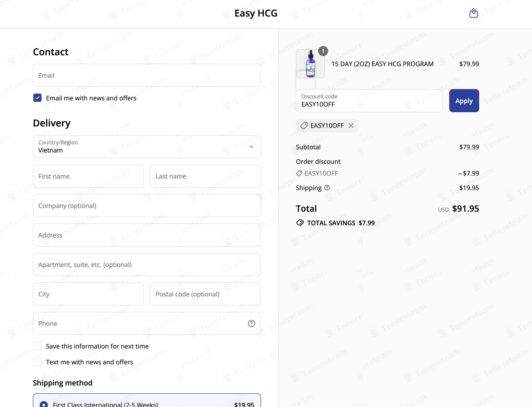The width and height of the screenshot is (532, 407).
Task: Open the shopping bag cart icon
Action: coord(473,13)
